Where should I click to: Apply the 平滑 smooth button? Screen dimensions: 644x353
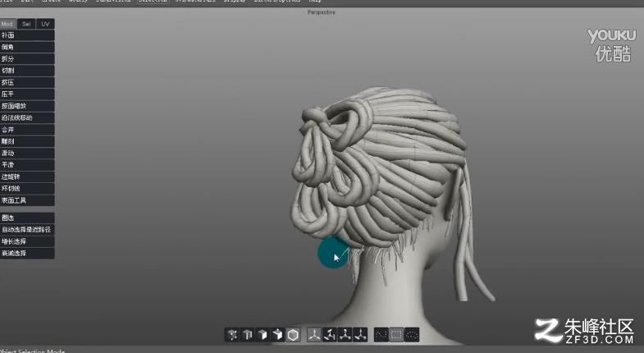click(x=27, y=165)
